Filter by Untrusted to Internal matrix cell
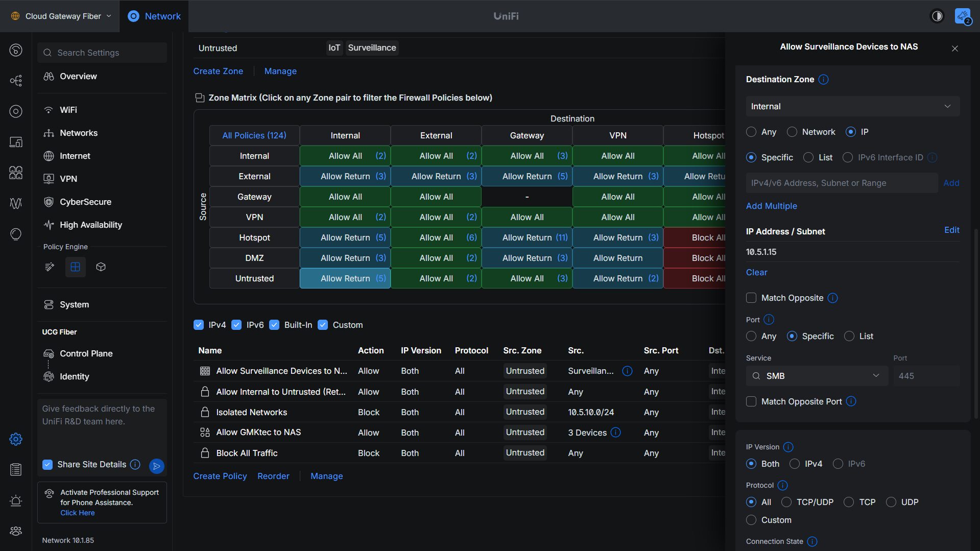This screenshot has width=980, height=551. click(x=345, y=279)
